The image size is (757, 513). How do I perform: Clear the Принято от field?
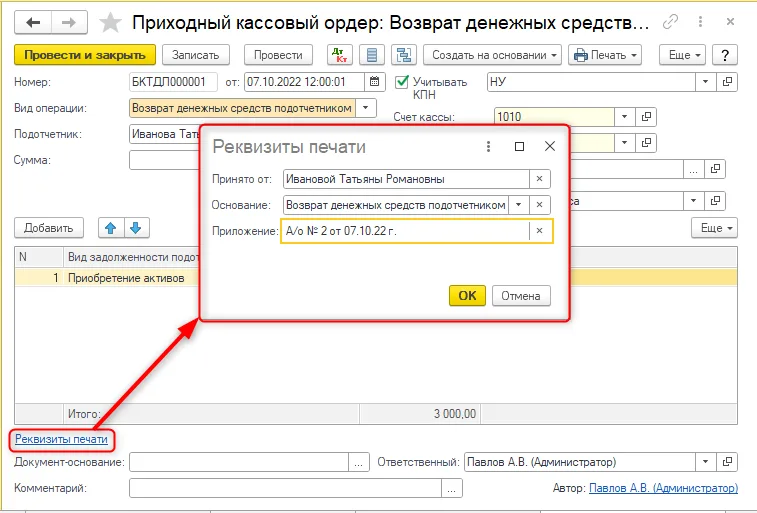click(x=540, y=179)
